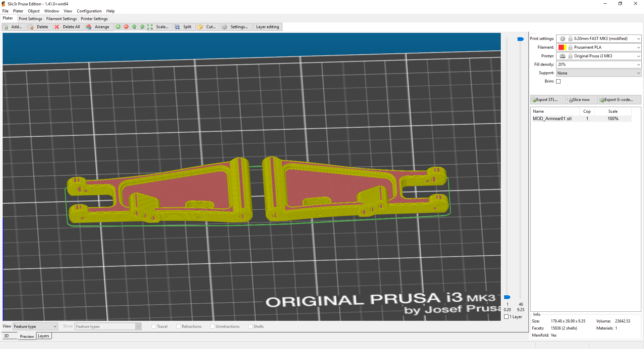644x349 pixels.
Task: Click Export G-code... button
Action: click(620, 100)
